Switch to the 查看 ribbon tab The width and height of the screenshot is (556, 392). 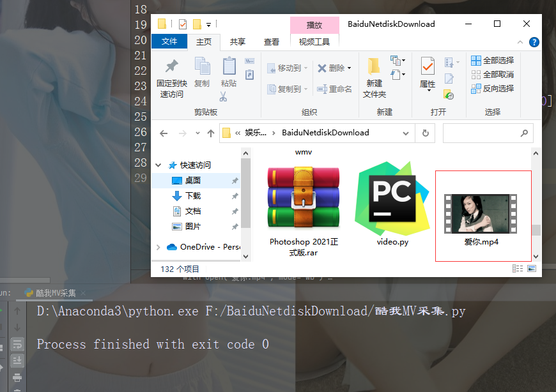272,41
